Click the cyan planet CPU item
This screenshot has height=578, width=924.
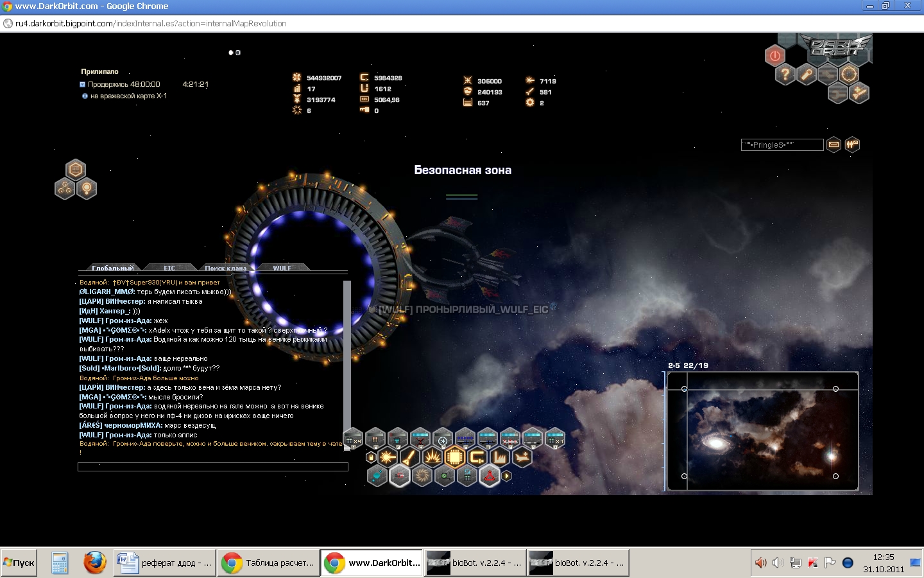pyautogui.click(x=377, y=476)
